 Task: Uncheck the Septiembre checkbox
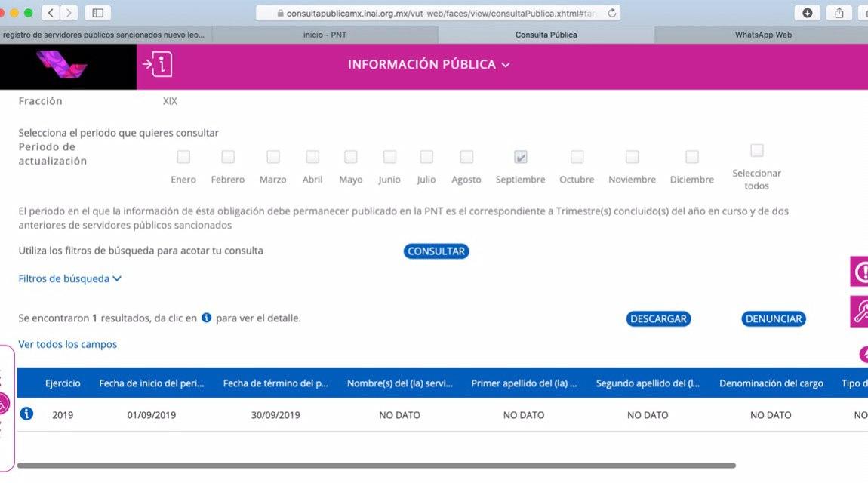(521, 157)
